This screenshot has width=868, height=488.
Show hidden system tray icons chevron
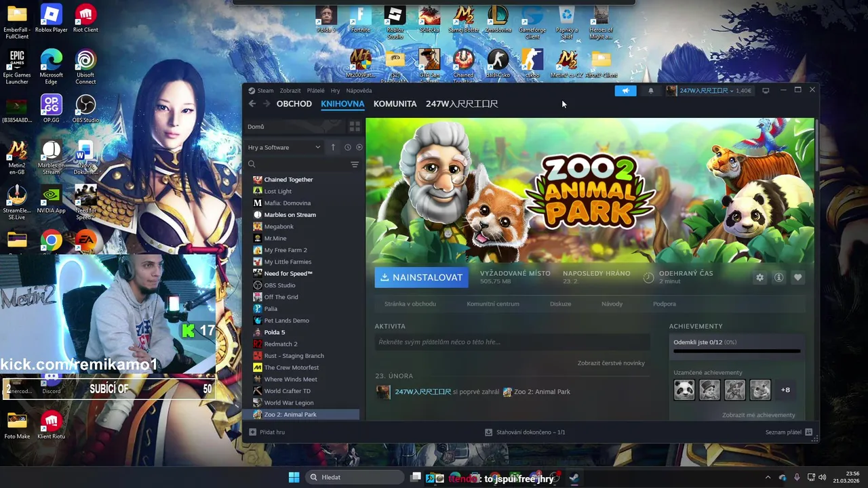pos(768,477)
